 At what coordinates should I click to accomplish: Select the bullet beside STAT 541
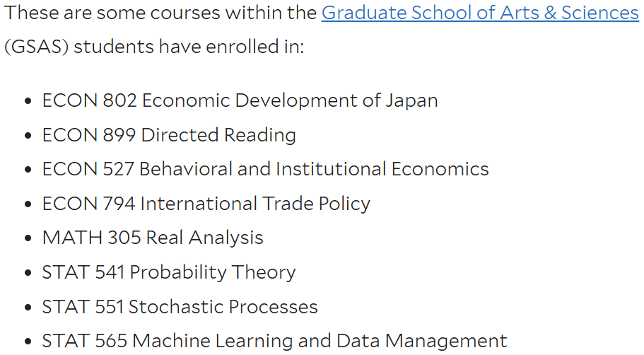point(28,273)
